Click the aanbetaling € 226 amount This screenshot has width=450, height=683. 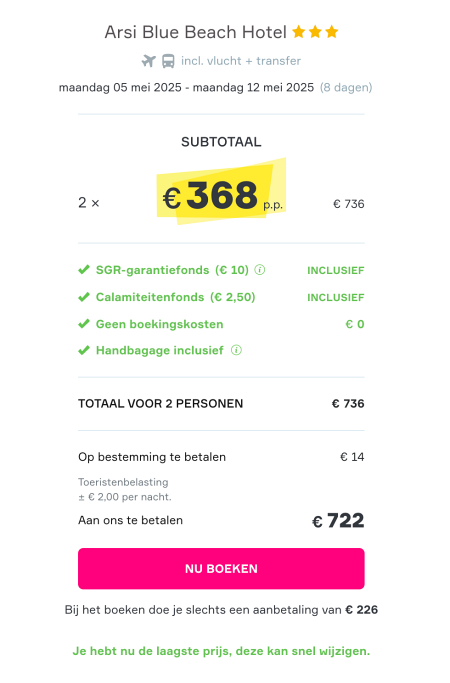(362, 610)
